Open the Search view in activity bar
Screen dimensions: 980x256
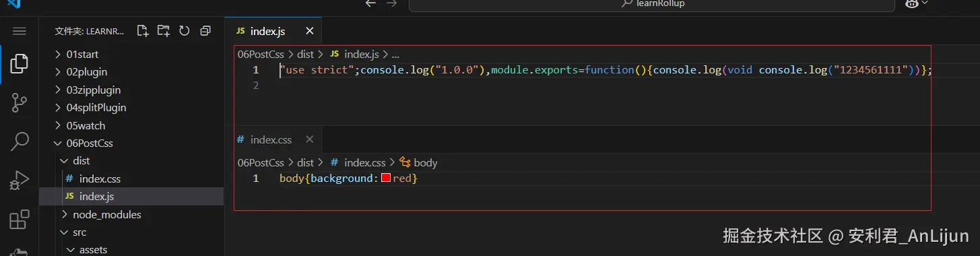[20, 141]
